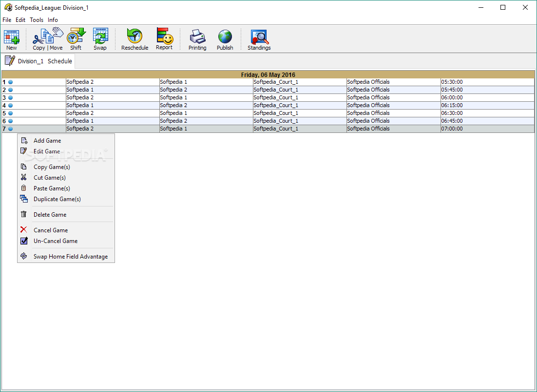Select the 05:30:00 time cell
Screen dimensions: 537x392
[x=487, y=82]
